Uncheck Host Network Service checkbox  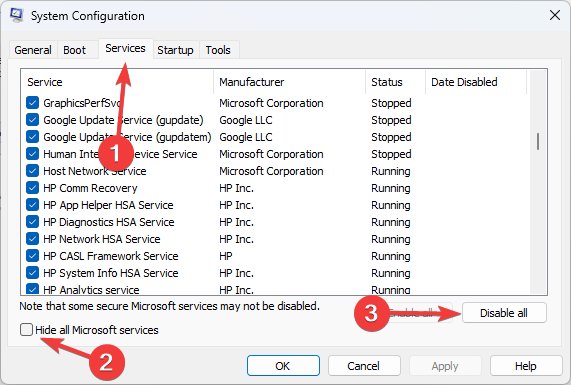[x=32, y=171]
